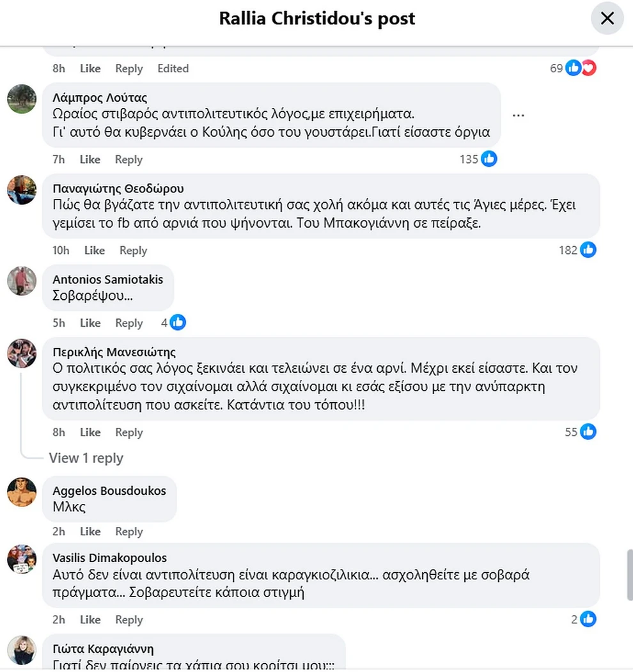View edit history via Edited link

click(x=173, y=68)
